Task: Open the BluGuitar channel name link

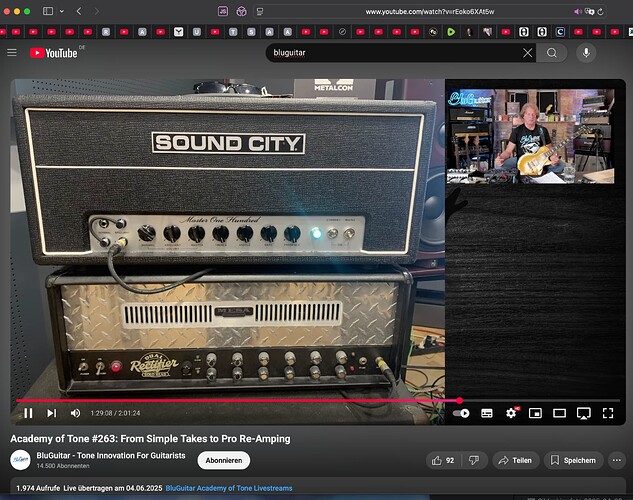Action: coord(111,456)
